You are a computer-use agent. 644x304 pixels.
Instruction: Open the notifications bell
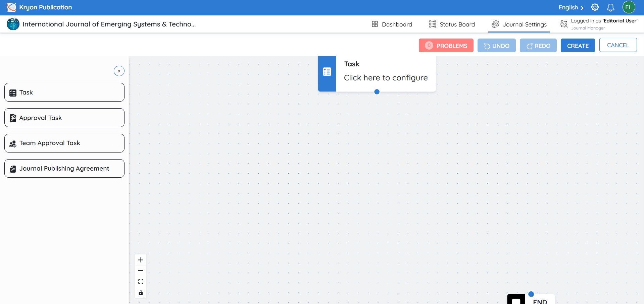(x=610, y=7)
